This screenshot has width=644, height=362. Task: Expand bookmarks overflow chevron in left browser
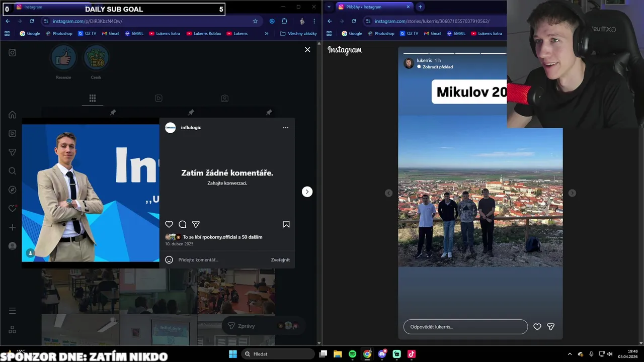267,34
